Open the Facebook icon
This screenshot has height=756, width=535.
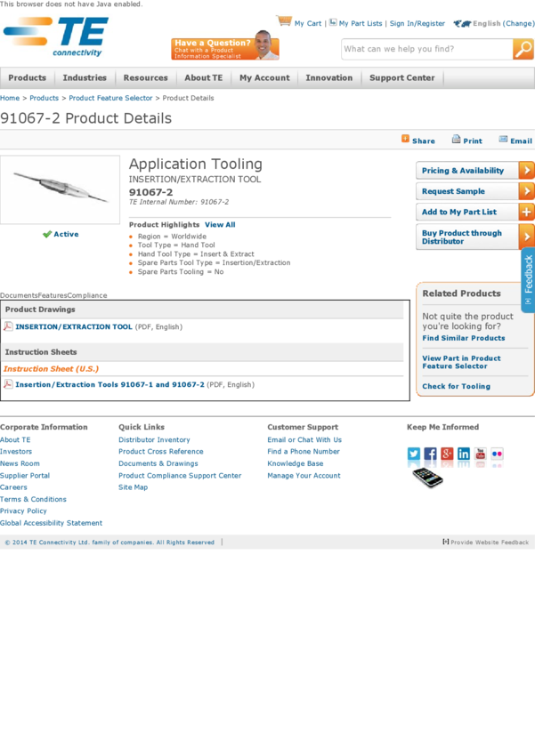tap(430, 454)
